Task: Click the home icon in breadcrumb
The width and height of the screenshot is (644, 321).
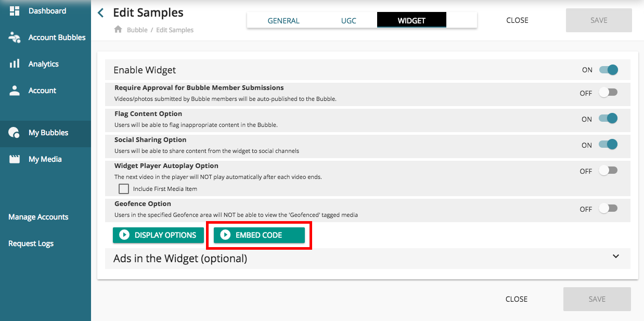Action: pos(118,30)
